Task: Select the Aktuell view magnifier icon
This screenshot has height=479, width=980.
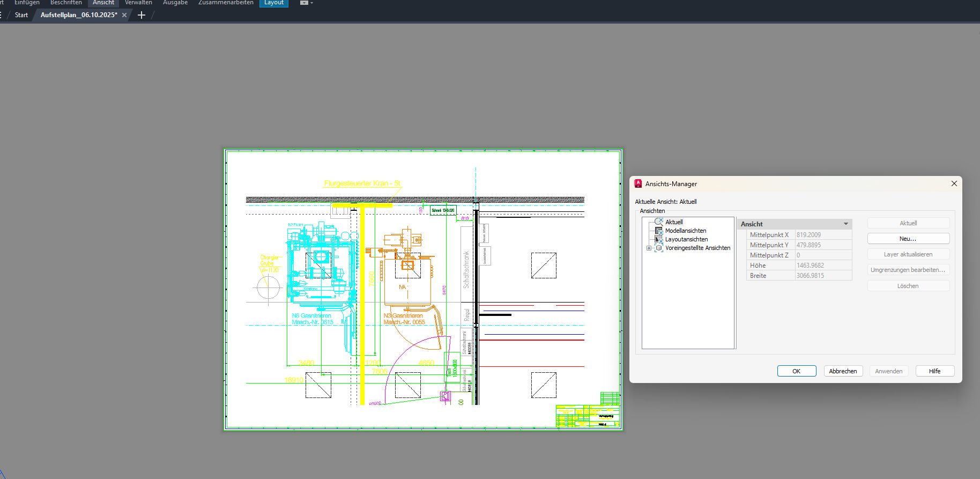Action: click(659, 222)
